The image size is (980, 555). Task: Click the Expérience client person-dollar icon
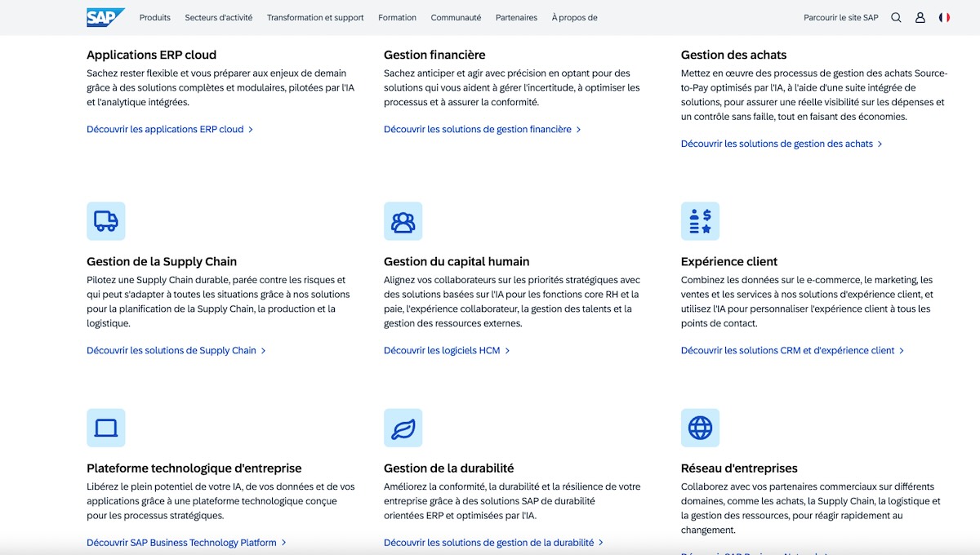pos(700,220)
